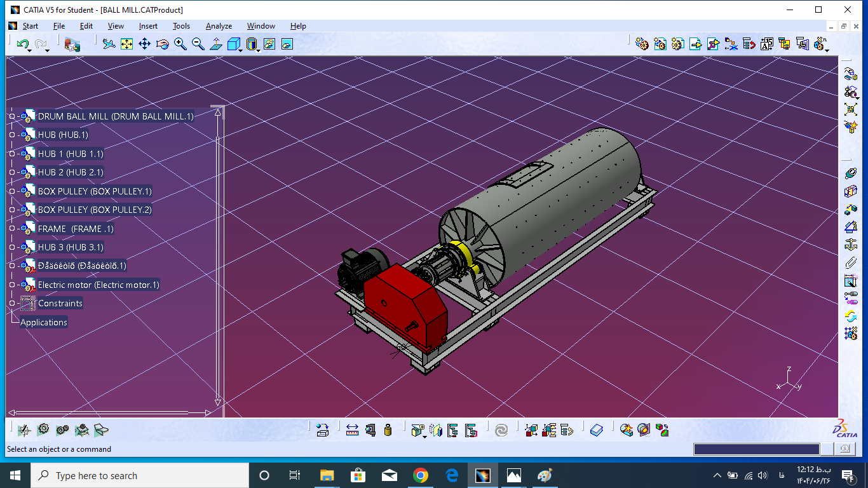Toggle the Hide/Show icon in view toolbar
Screen dimensions: 868x488
click(x=269, y=44)
